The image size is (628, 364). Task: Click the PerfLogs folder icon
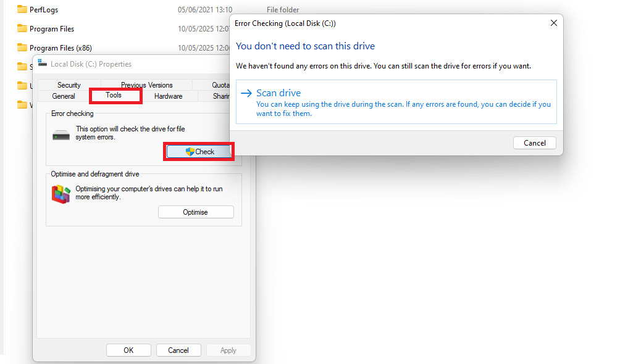[x=22, y=9]
